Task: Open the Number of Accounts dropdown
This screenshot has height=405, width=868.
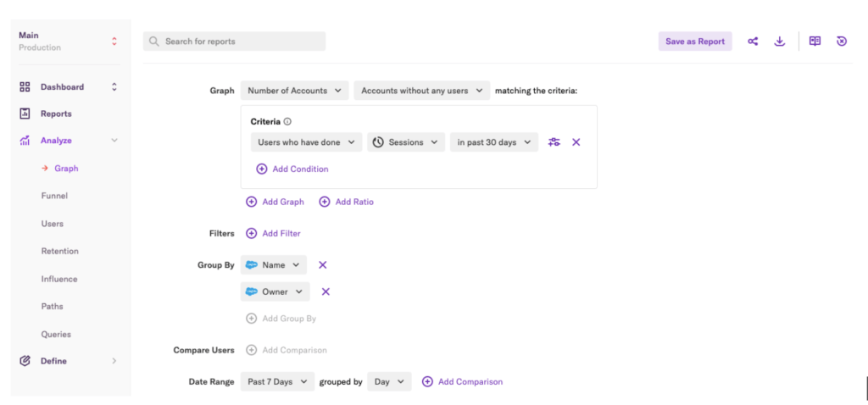Action: 294,91
